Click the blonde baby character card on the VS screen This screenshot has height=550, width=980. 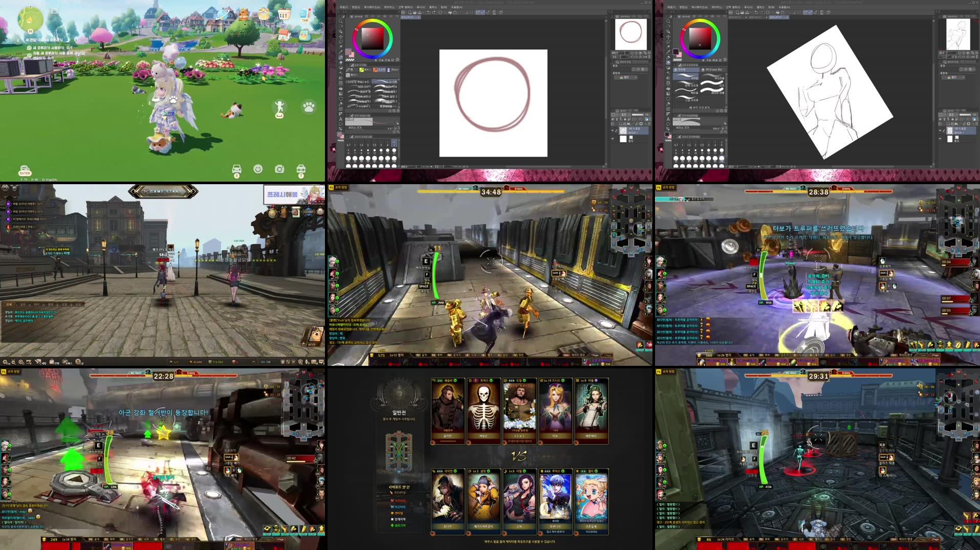(x=591, y=502)
